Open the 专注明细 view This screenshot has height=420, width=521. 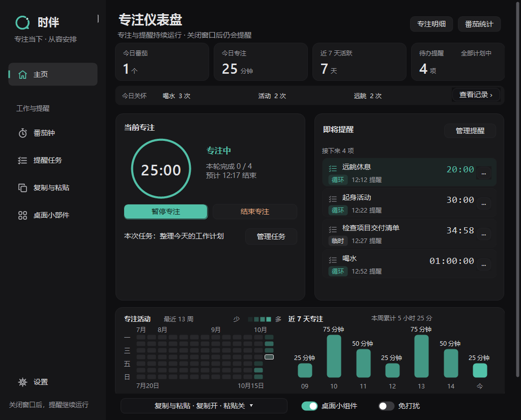(431, 24)
